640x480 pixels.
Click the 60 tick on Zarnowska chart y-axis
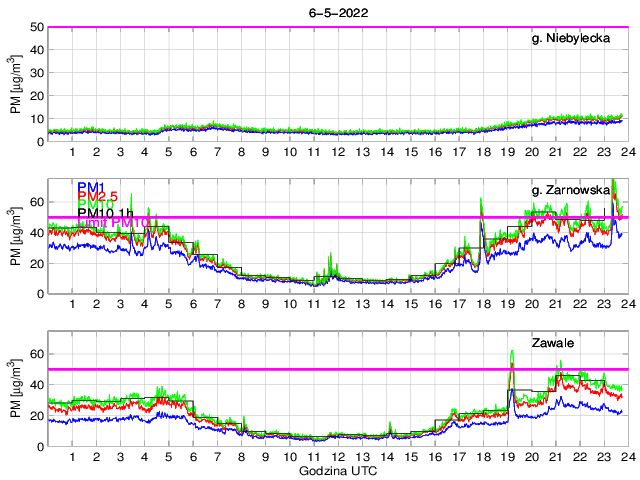[37, 202]
